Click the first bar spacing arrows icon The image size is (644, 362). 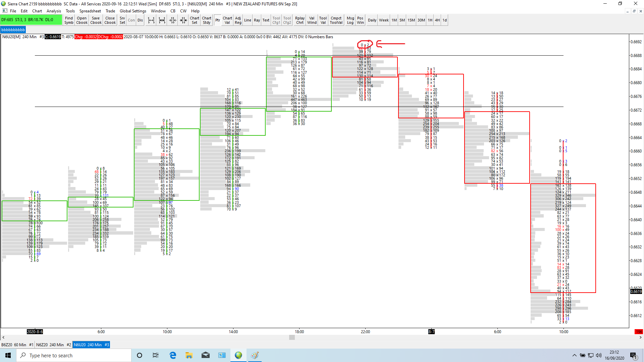(x=151, y=20)
